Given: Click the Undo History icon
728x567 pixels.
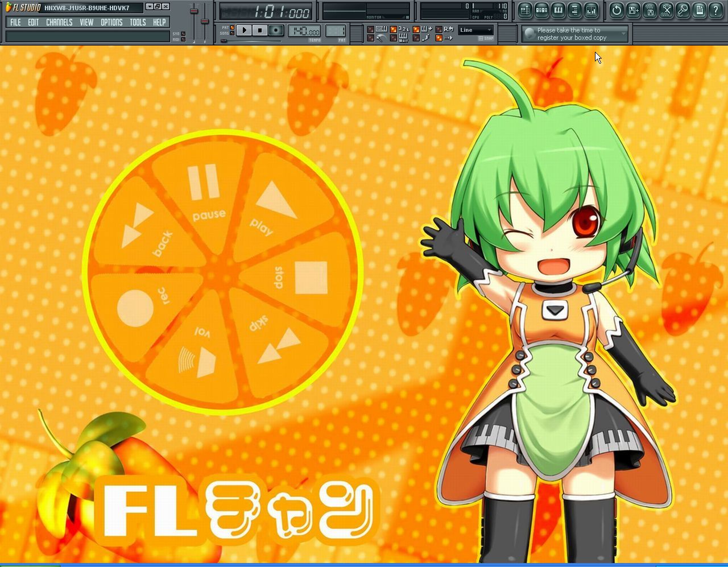Looking at the screenshot, I should pos(617,10).
